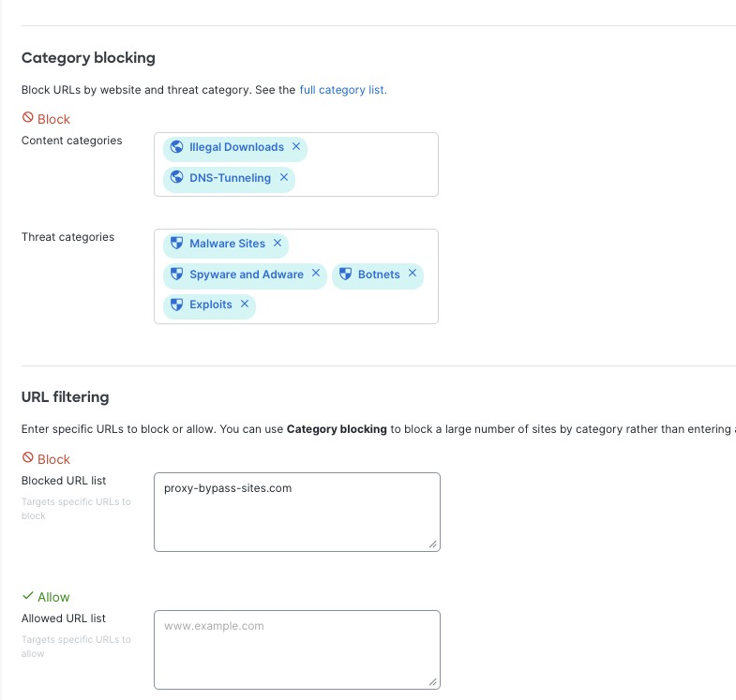736x700 pixels.
Task: Remove the Malware Sites threat tag
Action: [x=278, y=243]
